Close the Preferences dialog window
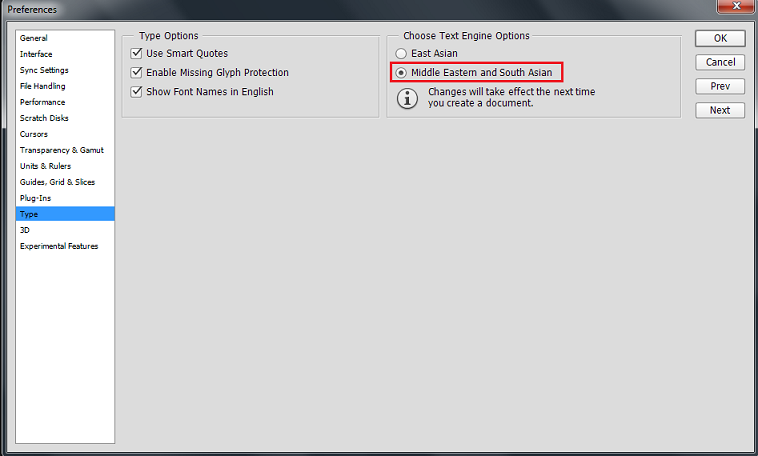This screenshot has height=456, width=758. pyautogui.click(x=737, y=9)
